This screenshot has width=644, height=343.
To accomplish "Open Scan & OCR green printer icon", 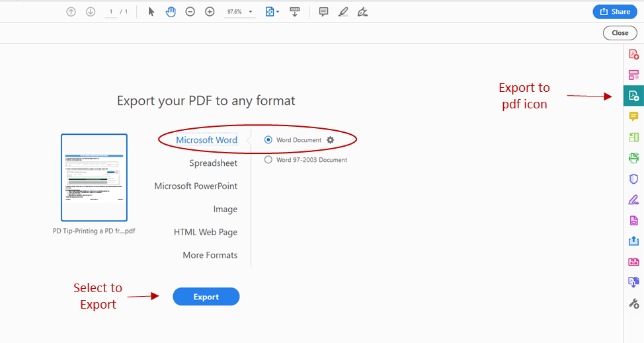I will [x=633, y=158].
